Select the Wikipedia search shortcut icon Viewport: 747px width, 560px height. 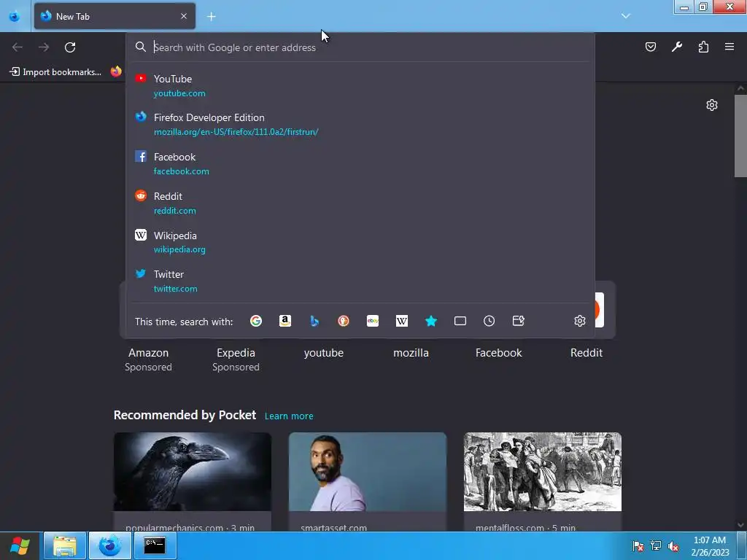click(x=402, y=321)
